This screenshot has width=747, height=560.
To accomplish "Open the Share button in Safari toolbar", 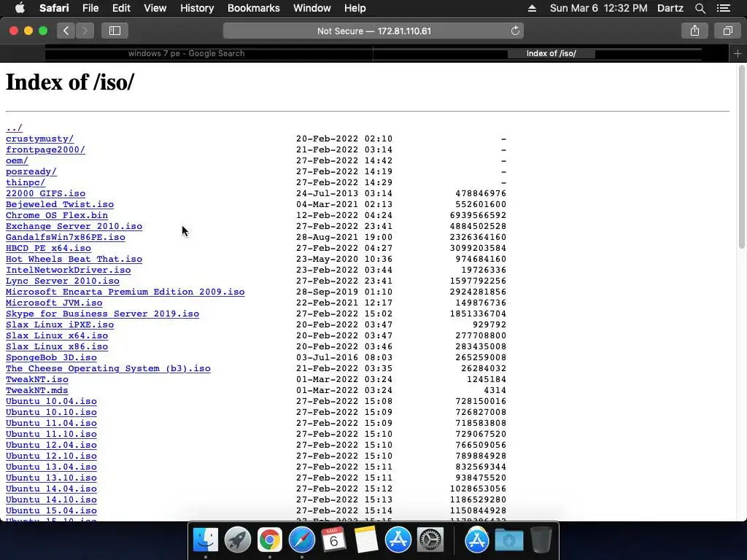I will [x=694, y=31].
